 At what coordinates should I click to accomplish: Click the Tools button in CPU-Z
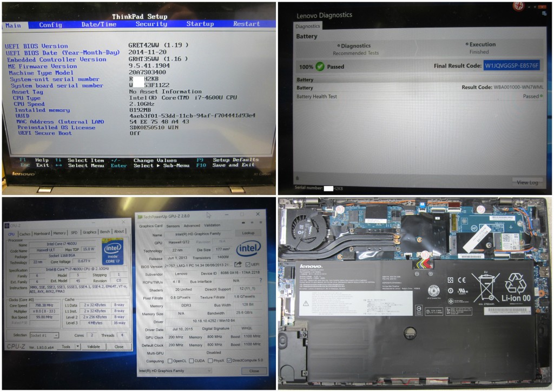pyautogui.click(x=66, y=347)
